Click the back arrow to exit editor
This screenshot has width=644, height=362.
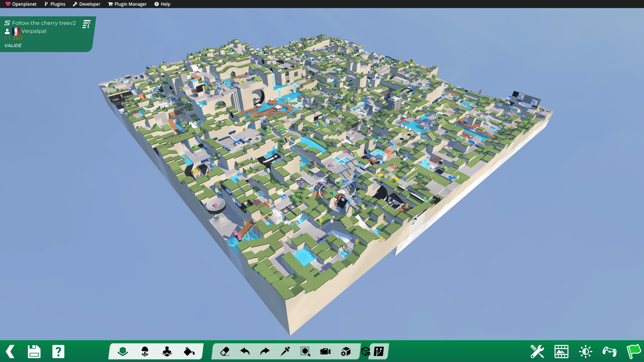(10, 352)
